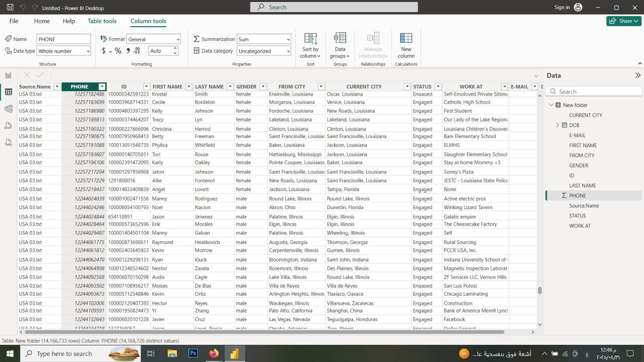
Task: Open the Data type dropdown
Action: (64, 51)
